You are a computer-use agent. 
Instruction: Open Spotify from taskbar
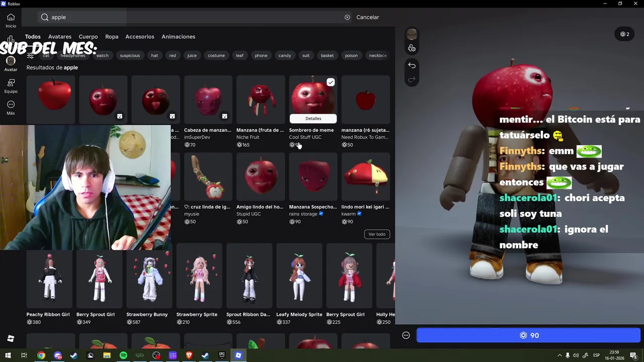(123, 355)
